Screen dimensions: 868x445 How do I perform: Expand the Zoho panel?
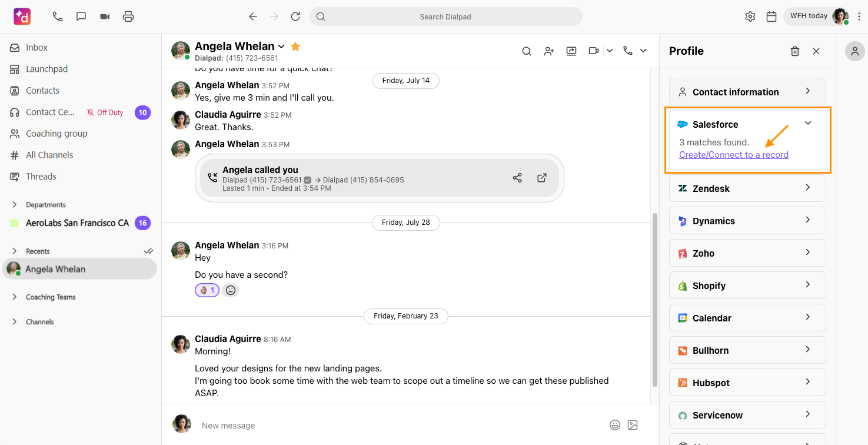747,253
